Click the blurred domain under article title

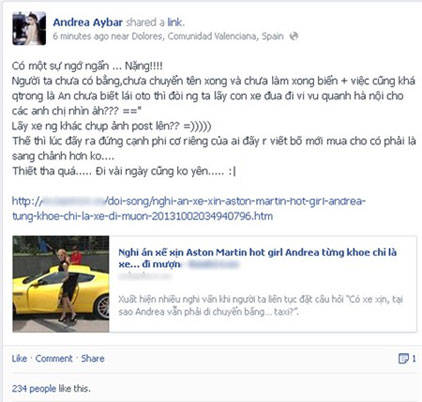[145, 276]
